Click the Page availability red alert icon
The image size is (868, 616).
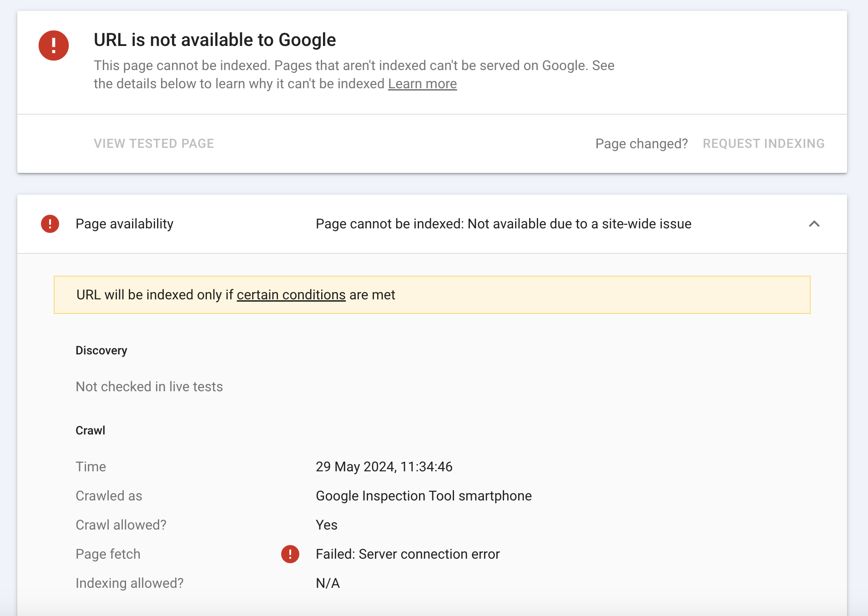coord(50,224)
